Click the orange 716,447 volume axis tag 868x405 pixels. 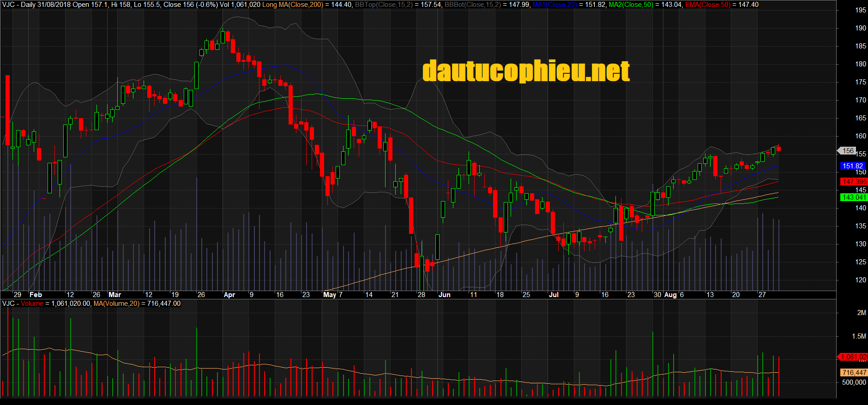tap(854, 372)
